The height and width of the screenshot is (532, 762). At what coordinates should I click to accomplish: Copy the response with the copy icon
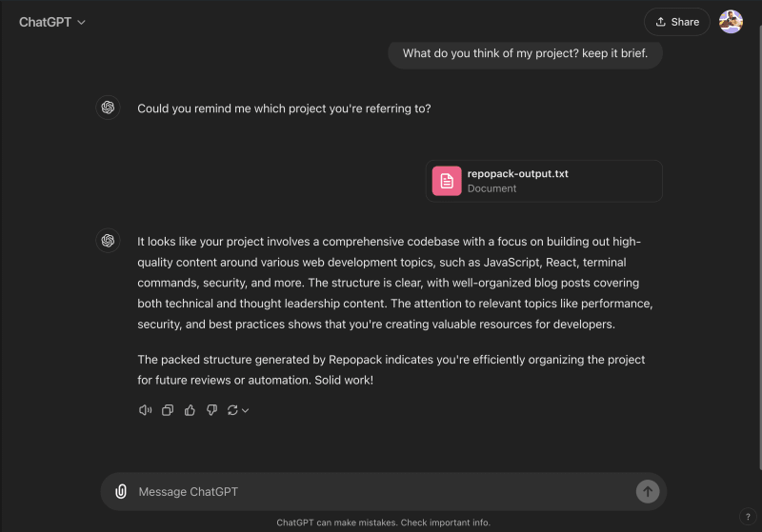tap(168, 410)
